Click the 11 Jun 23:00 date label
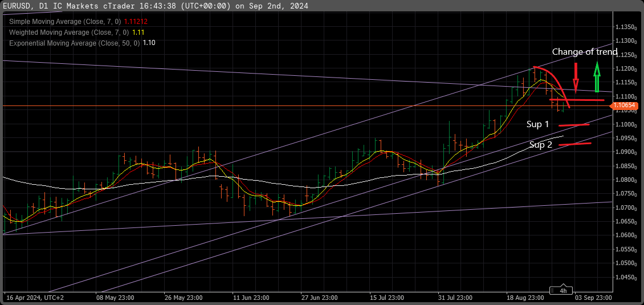 (251, 298)
